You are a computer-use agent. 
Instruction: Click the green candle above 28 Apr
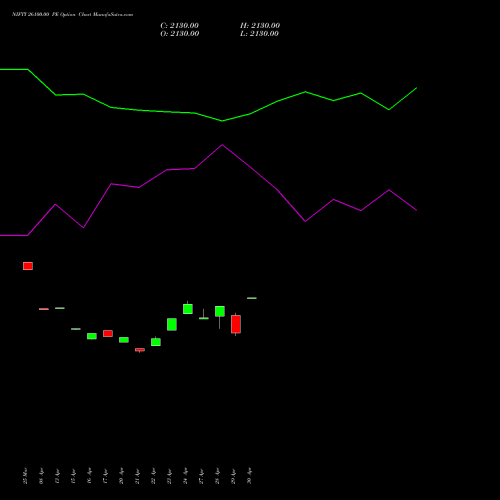click(220, 311)
